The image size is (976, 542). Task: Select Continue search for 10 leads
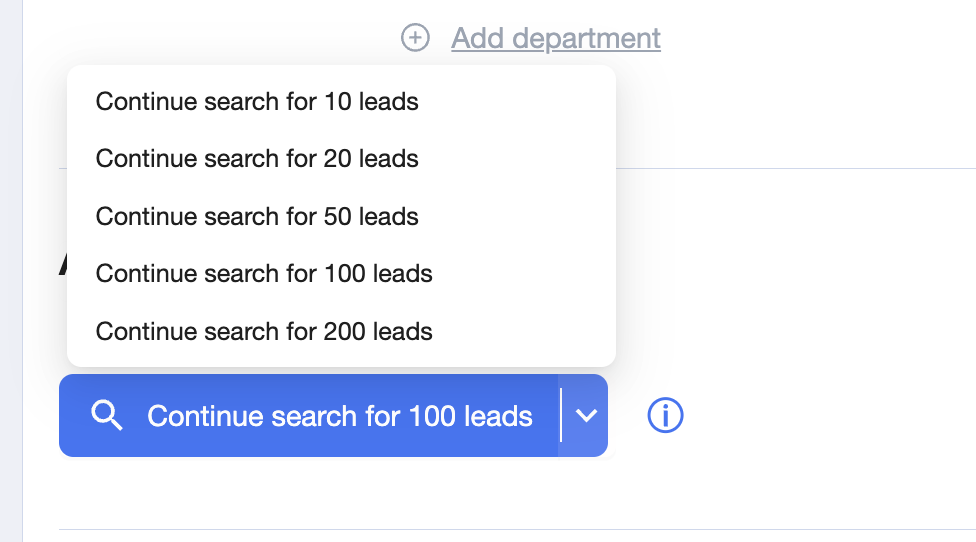tap(341, 101)
